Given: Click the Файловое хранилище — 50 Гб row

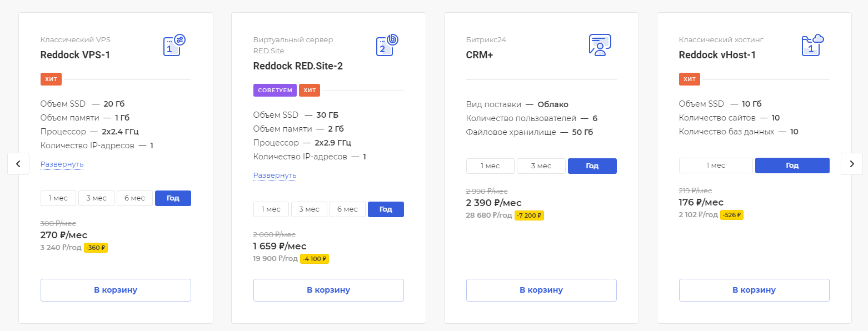Looking at the screenshot, I should pyautogui.click(x=530, y=132).
